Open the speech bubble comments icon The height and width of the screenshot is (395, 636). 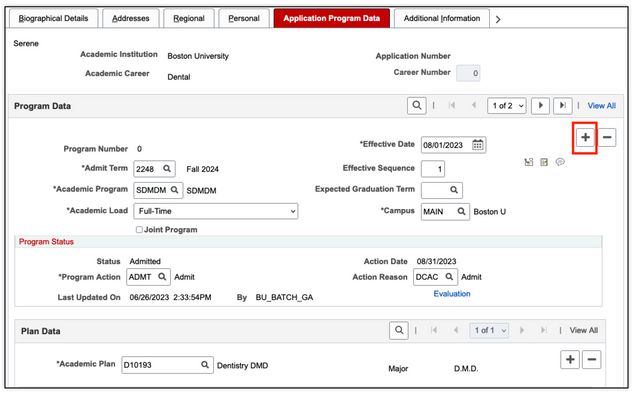[x=560, y=162]
